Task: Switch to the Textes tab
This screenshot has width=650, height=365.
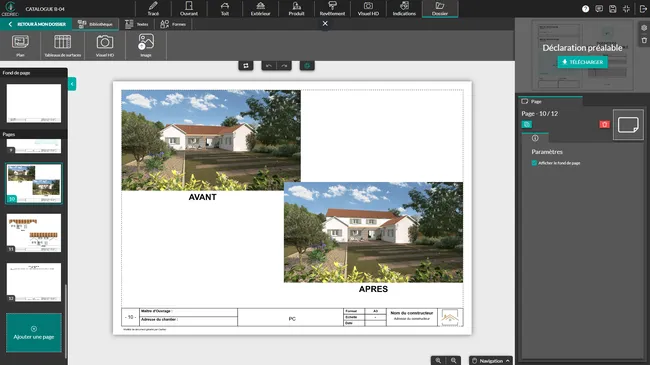Action: [137, 24]
